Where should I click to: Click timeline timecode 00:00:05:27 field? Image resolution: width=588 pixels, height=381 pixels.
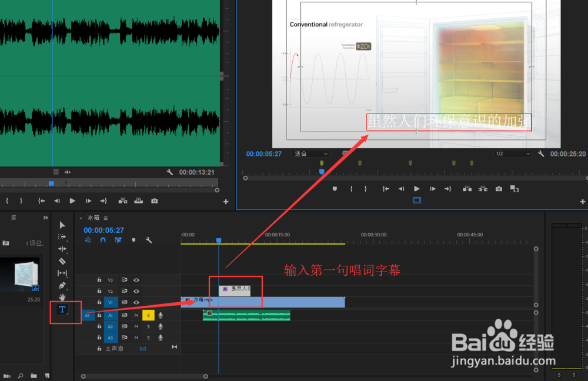coord(103,230)
